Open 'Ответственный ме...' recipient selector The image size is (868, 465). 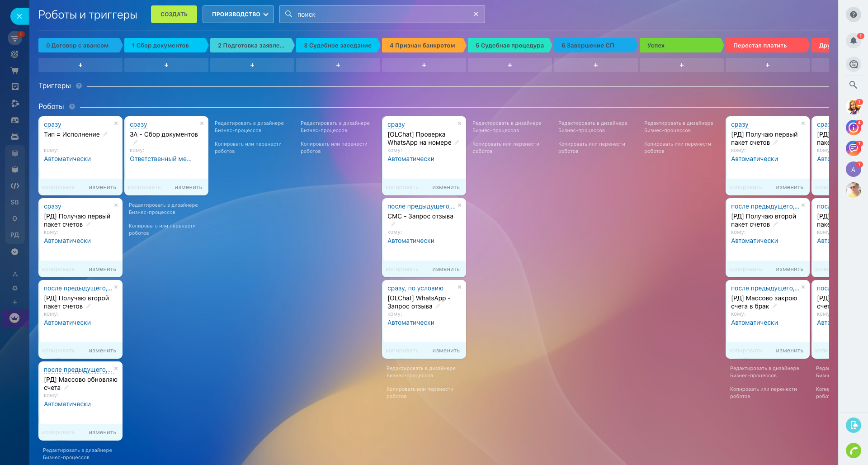[160, 159]
